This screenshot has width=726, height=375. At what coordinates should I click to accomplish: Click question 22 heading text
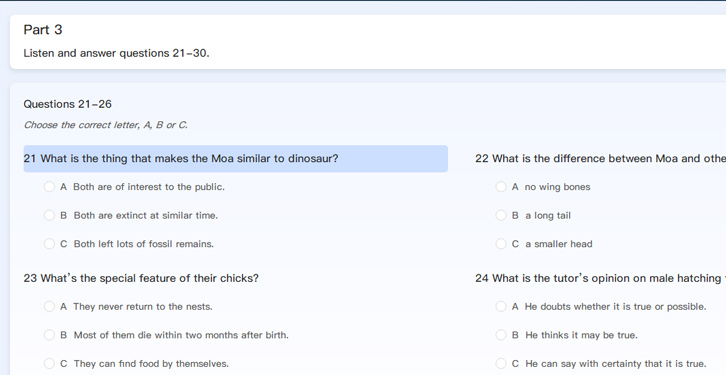tap(600, 158)
